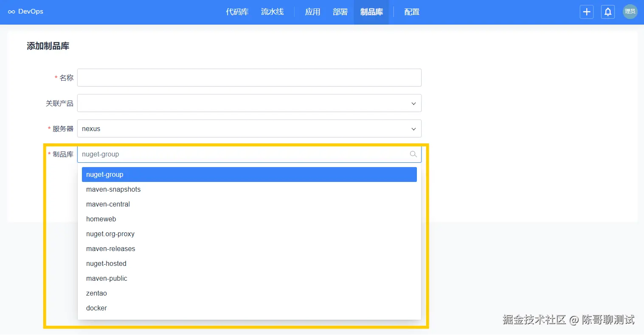Pick docker from the dropdown list
This screenshot has width=644, height=335.
pos(249,308)
